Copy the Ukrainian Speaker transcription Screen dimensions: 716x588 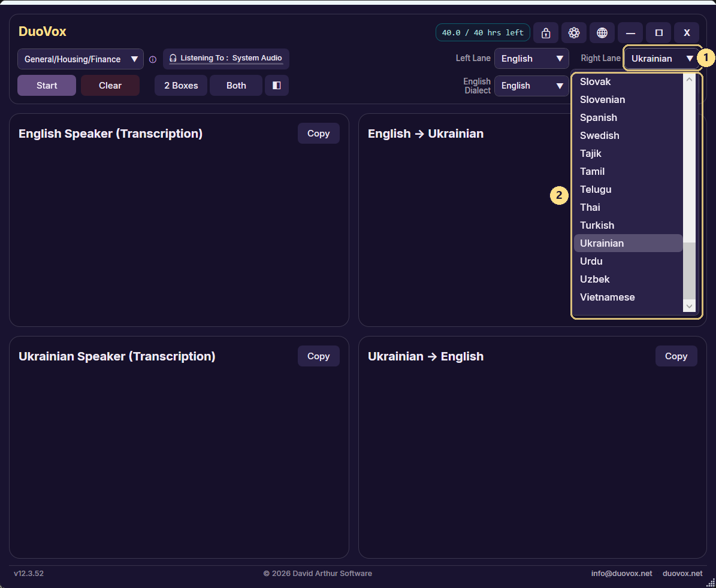[318, 356]
